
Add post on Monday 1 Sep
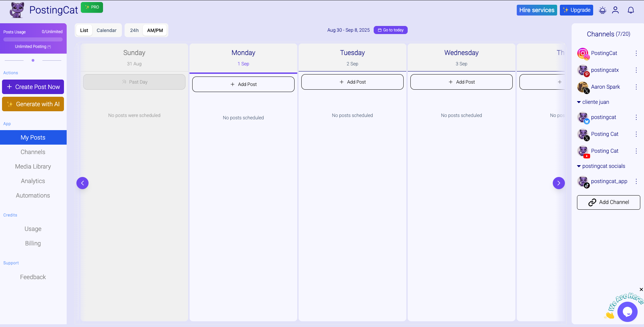pyautogui.click(x=243, y=84)
